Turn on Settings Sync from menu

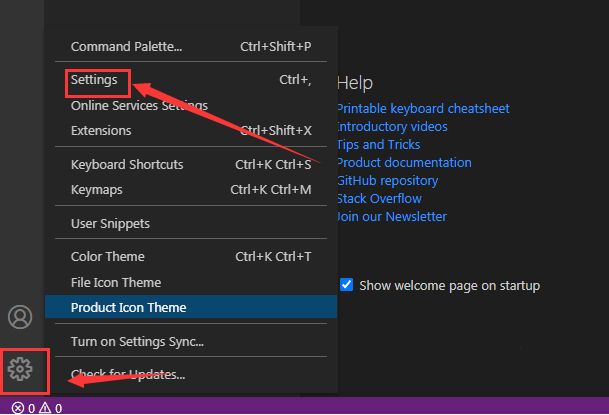(x=137, y=341)
